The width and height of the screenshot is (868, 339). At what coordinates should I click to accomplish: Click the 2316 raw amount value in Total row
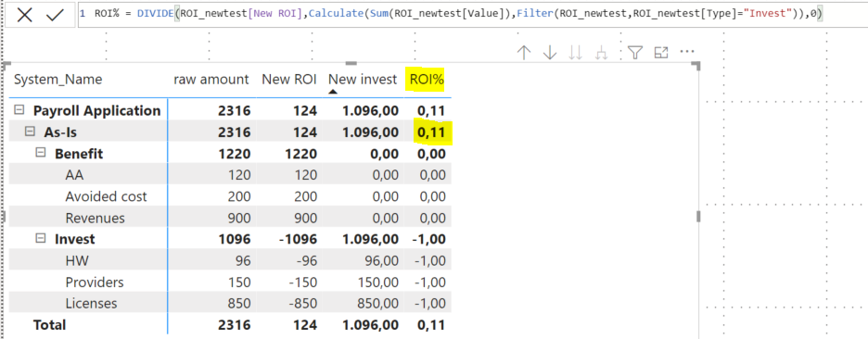[236, 324]
